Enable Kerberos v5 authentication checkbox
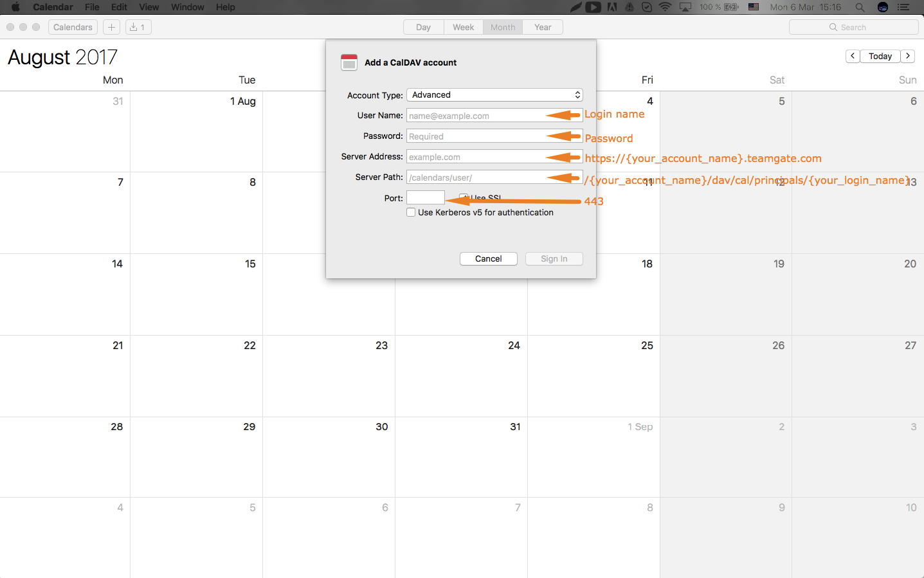The image size is (924, 578). coord(411,212)
